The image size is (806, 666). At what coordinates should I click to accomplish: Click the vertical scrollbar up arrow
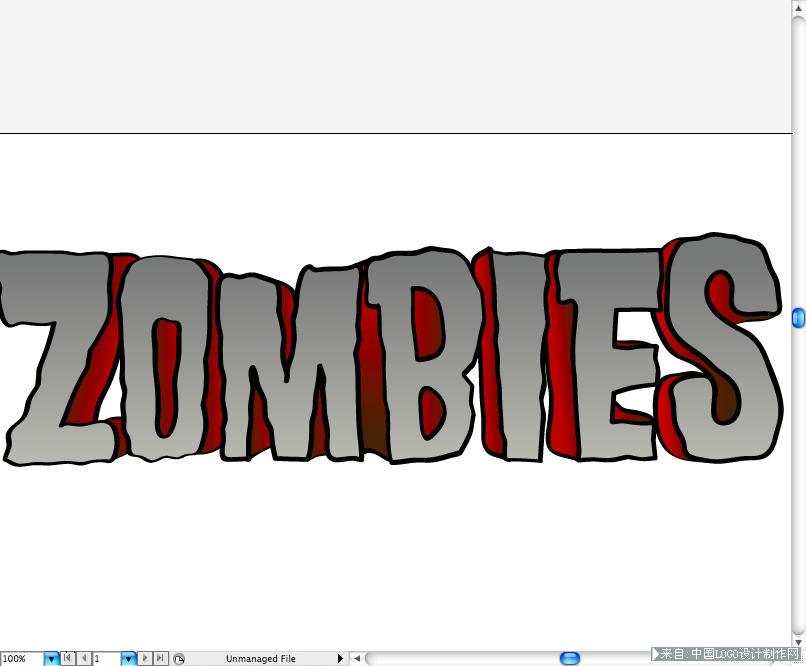798,7
